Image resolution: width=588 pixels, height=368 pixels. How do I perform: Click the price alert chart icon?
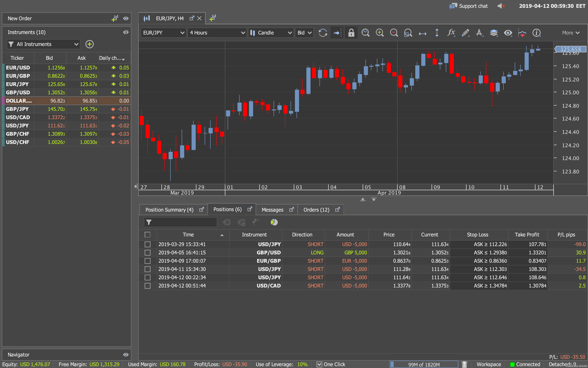(522, 33)
